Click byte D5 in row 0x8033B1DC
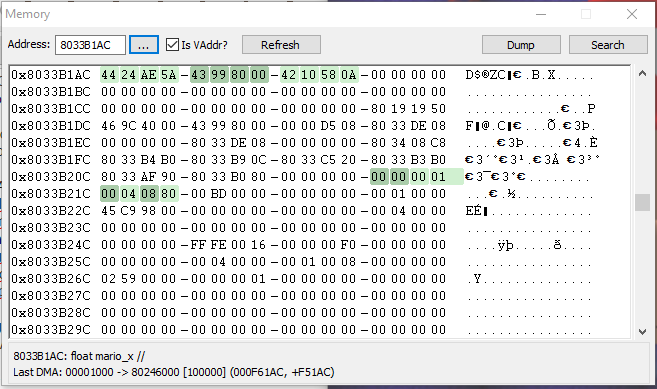 click(x=328, y=126)
